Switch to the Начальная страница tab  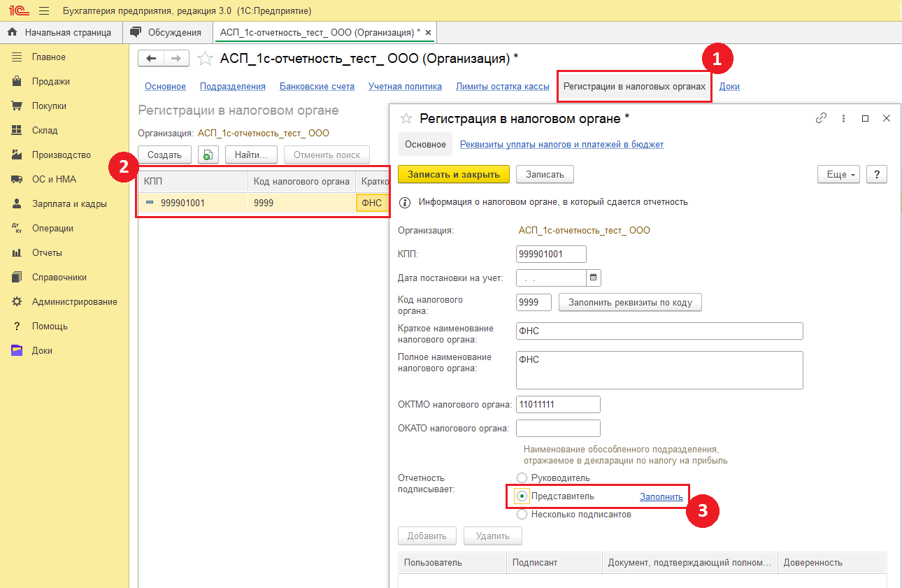(x=61, y=32)
